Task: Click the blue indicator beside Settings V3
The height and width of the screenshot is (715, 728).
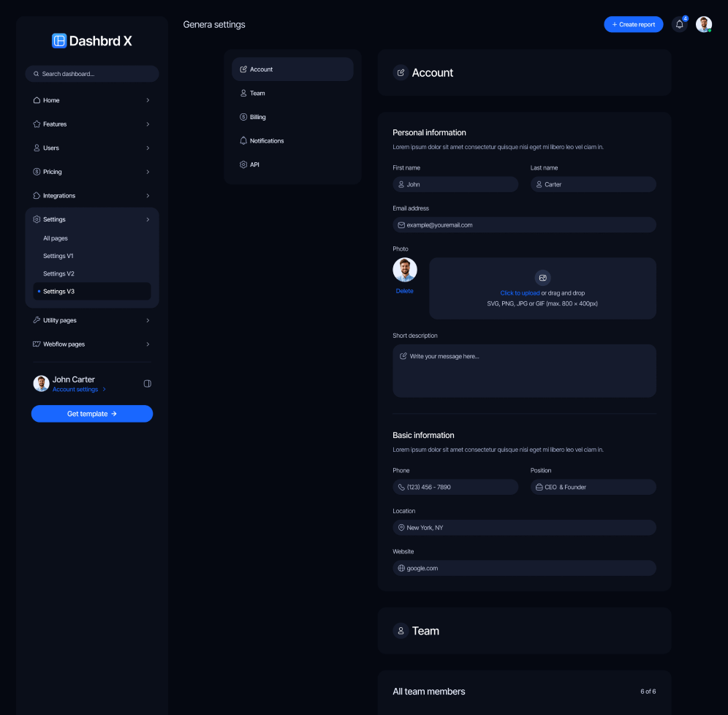Action: (x=39, y=290)
